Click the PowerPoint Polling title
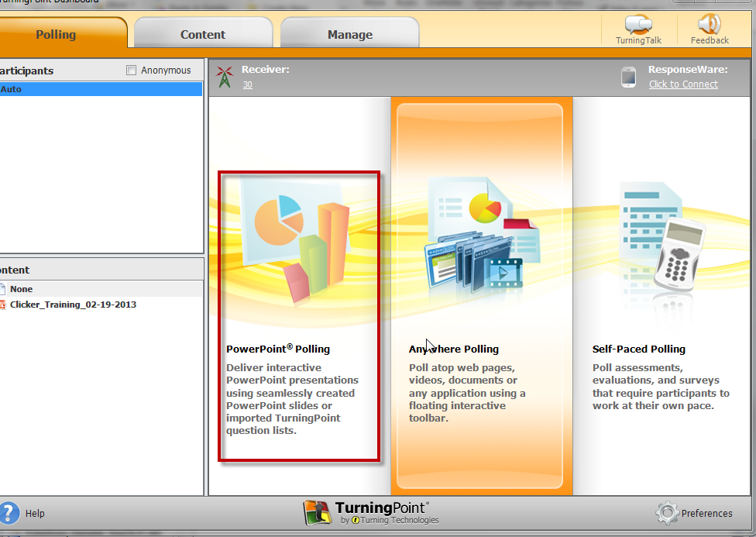This screenshot has height=537, width=756. pyautogui.click(x=278, y=349)
